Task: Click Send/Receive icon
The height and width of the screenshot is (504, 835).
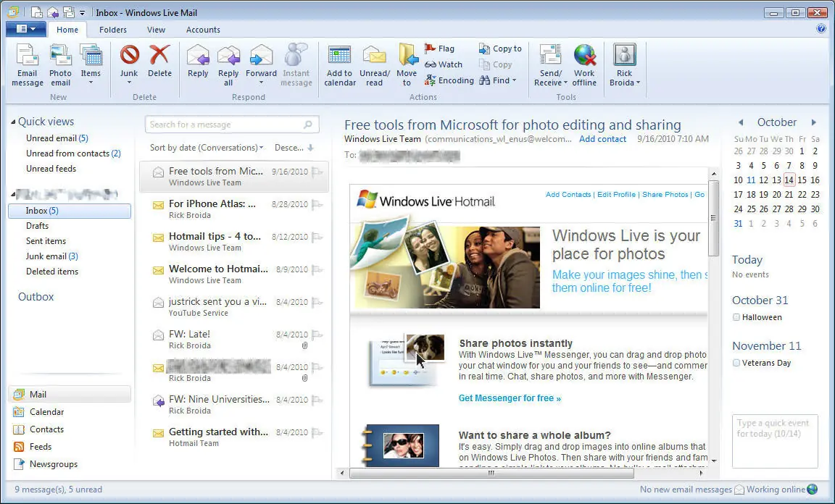Action: point(551,55)
